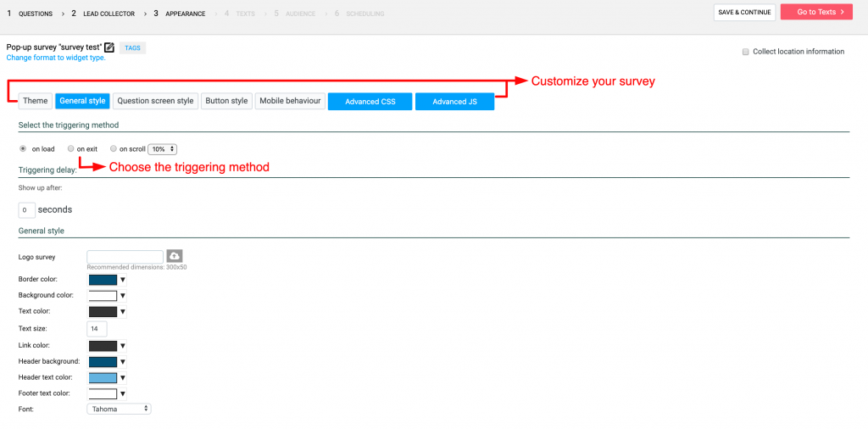
Task: Open the Border color picker arrow
Action: click(x=122, y=280)
